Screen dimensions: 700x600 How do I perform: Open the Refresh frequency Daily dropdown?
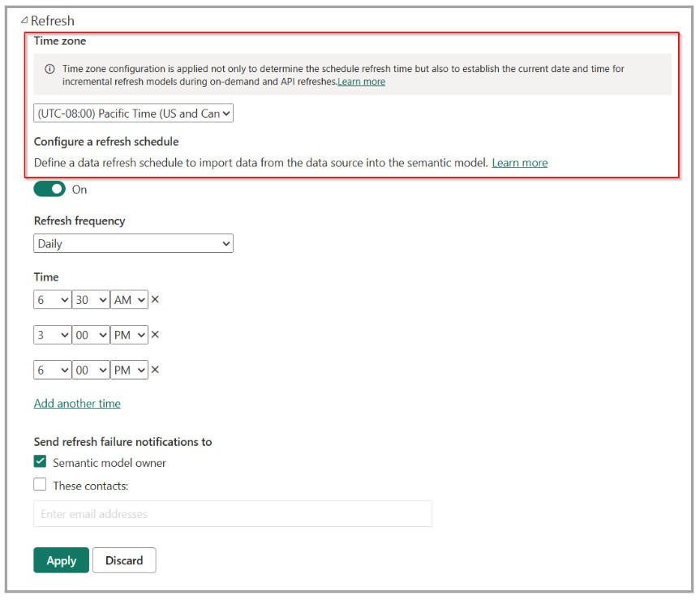133,243
